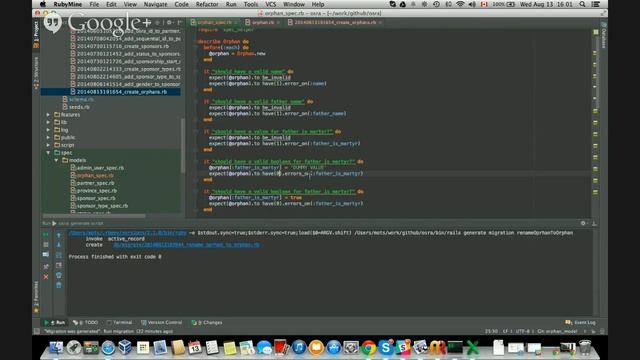Click the Print icon in Run console toolbar
The width and height of the screenshot is (640, 360).
click(x=59, y=275)
